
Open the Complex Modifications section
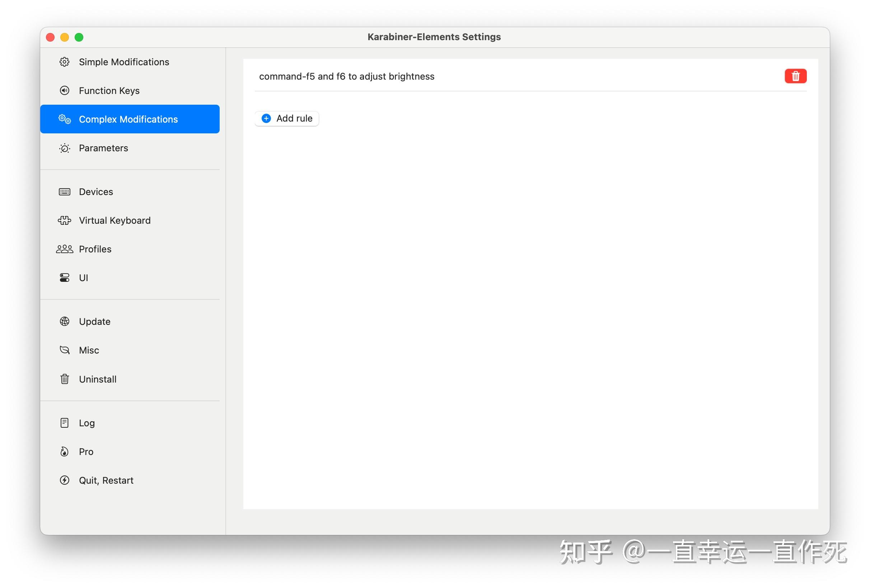(128, 119)
